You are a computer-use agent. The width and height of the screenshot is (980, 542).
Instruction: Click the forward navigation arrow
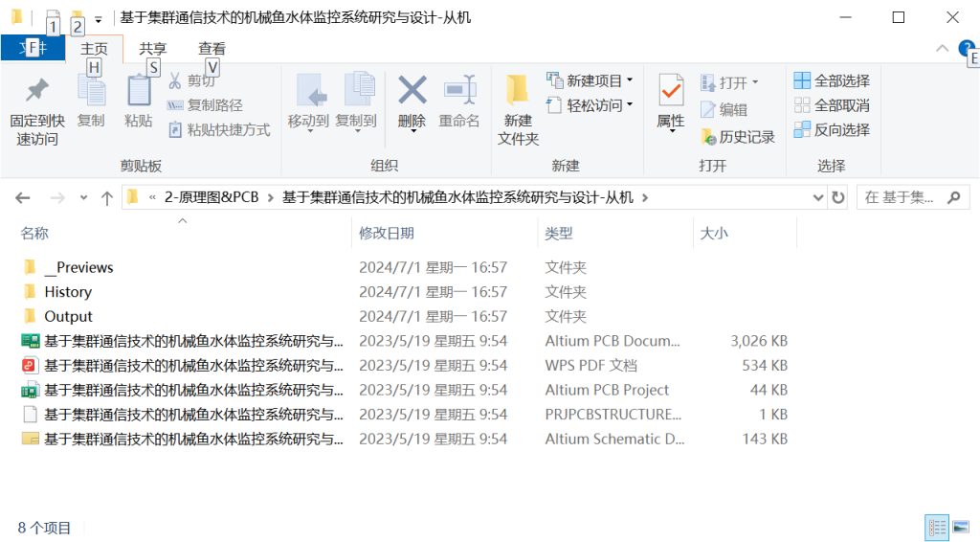(57, 197)
